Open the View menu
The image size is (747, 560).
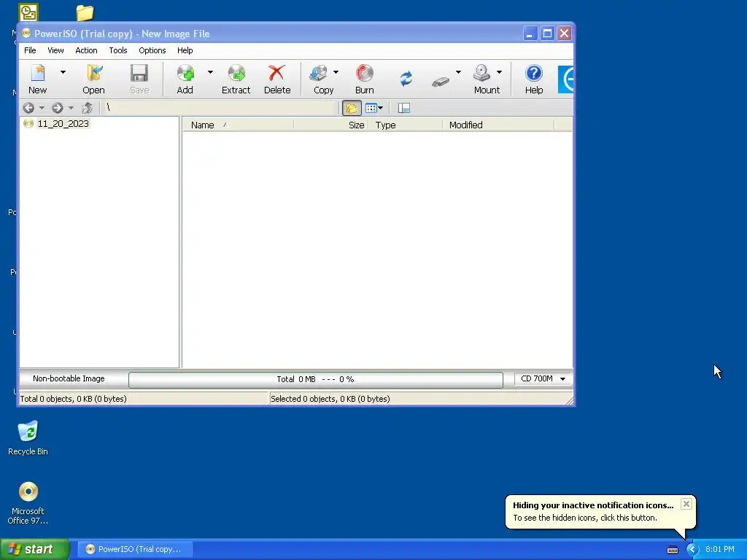(x=55, y=50)
